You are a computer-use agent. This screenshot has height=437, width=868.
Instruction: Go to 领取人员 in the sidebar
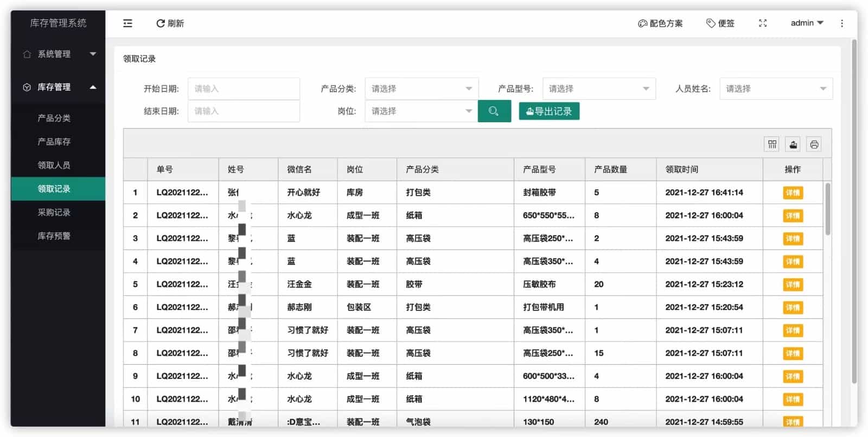54,166
